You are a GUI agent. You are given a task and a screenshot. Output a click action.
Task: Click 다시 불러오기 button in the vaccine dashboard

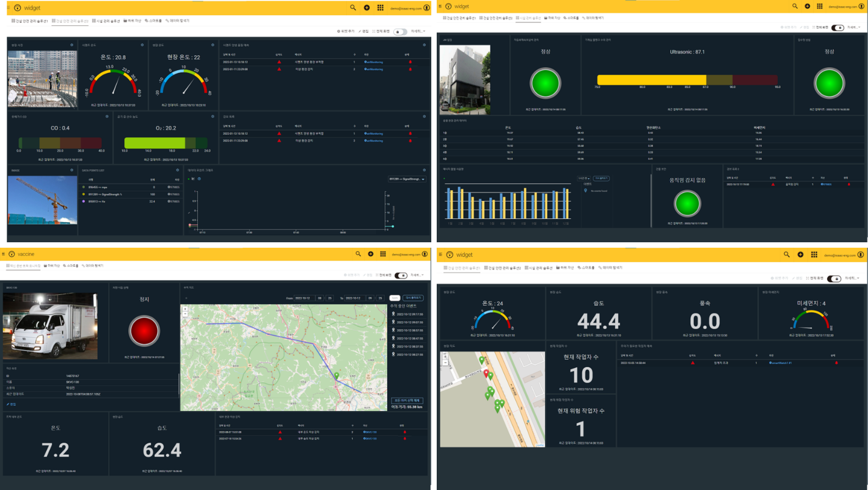coord(413,298)
